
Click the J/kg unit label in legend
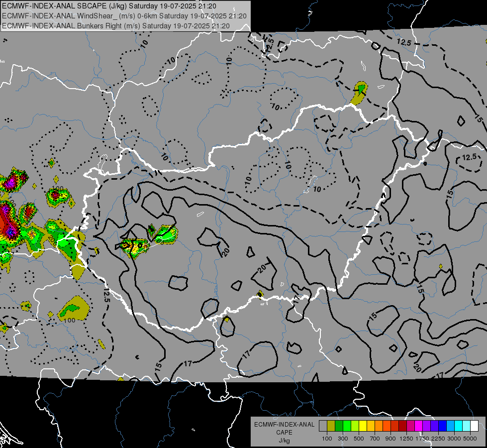click(284, 441)
